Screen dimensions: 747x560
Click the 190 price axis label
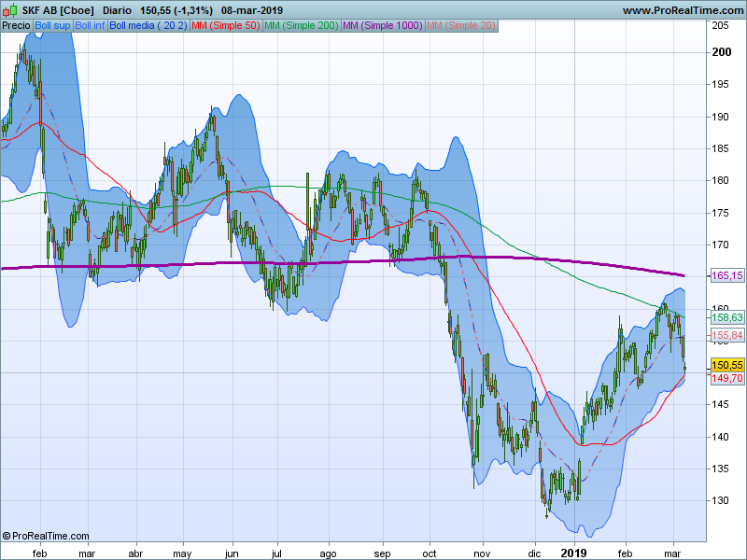pos(720,118)
